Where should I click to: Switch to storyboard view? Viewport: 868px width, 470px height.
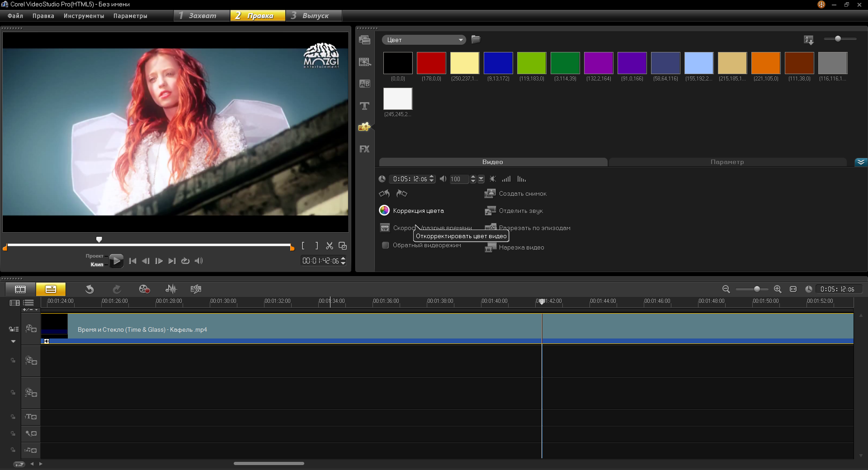tap(20, 289)
